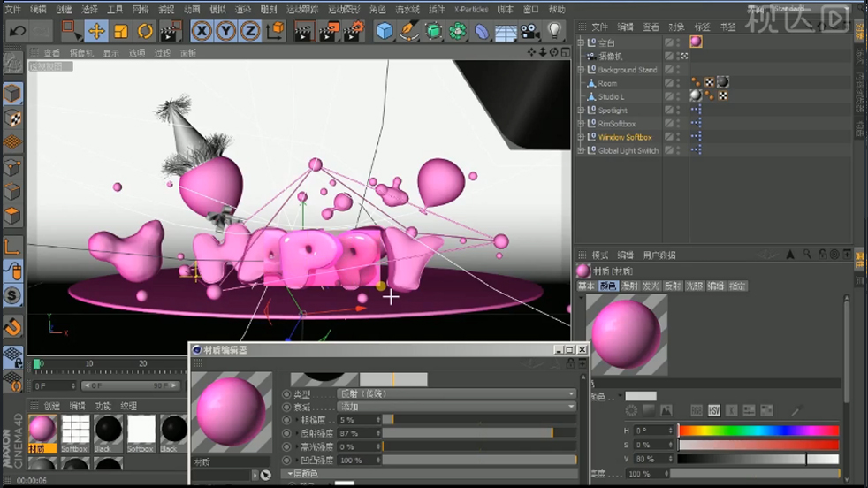Open Render Settings gear clapperboard
Viewport: 868px width, 488px height.
point(354,31)
